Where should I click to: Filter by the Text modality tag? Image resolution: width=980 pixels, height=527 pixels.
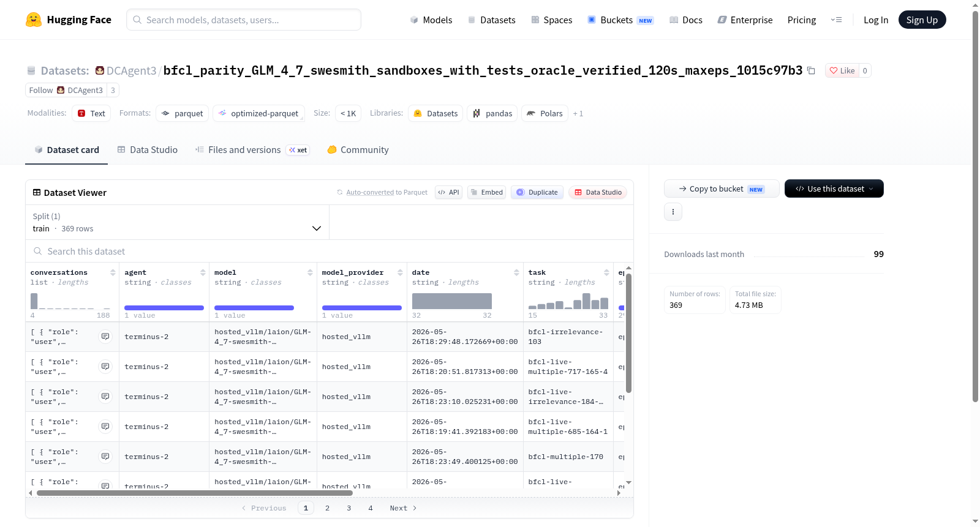click(x=91, y=113)
